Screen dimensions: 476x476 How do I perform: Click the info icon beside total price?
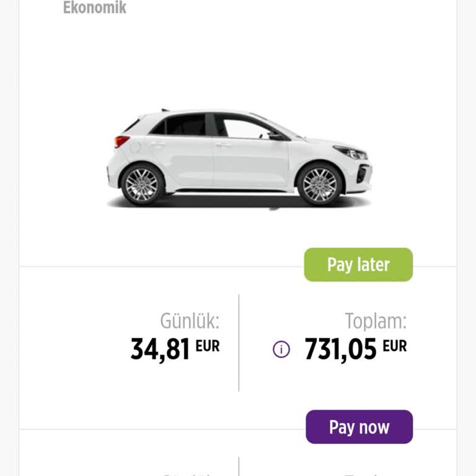tap(281, 350)
